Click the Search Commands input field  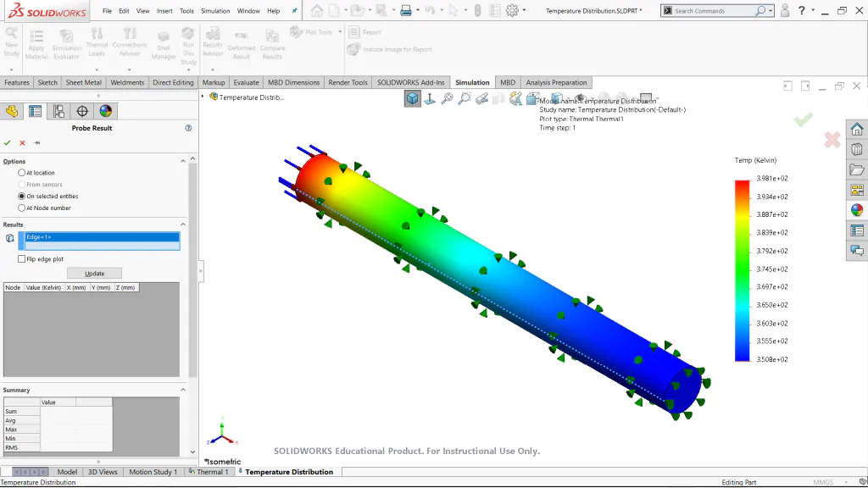pyautogui.click(x=713, y=10)
